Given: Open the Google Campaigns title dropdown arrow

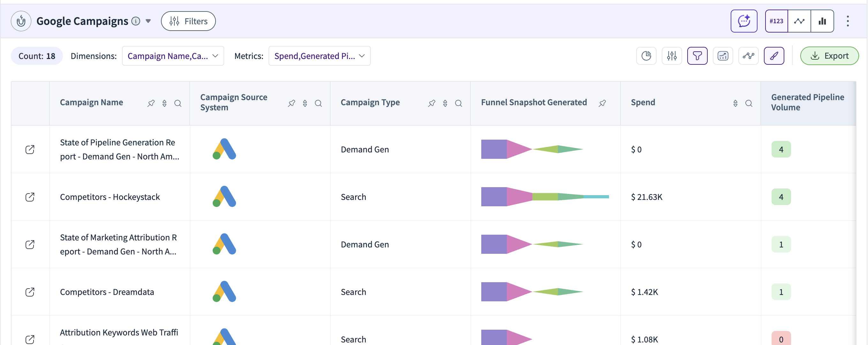Looking at the screenshot, I should [x=148, y=21].
